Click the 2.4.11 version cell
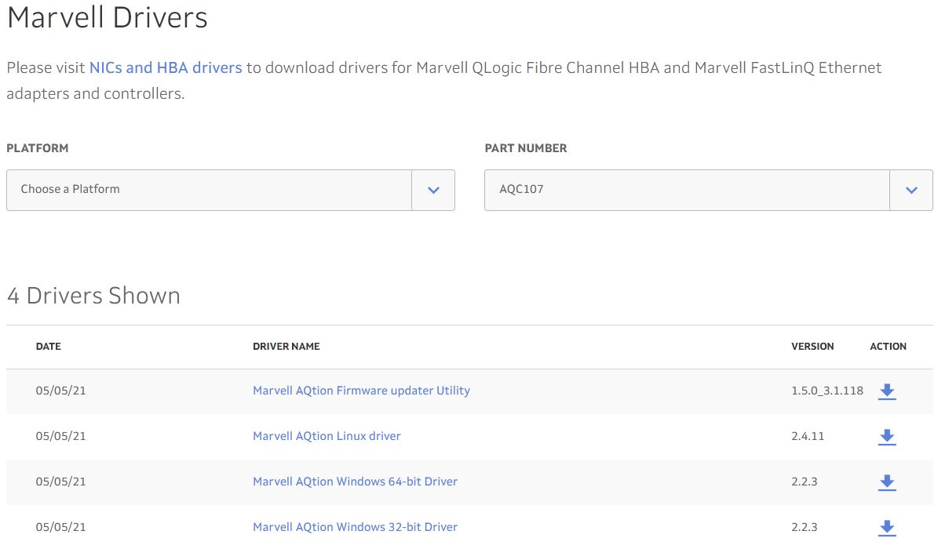945x560 pixels. [808, 436]
